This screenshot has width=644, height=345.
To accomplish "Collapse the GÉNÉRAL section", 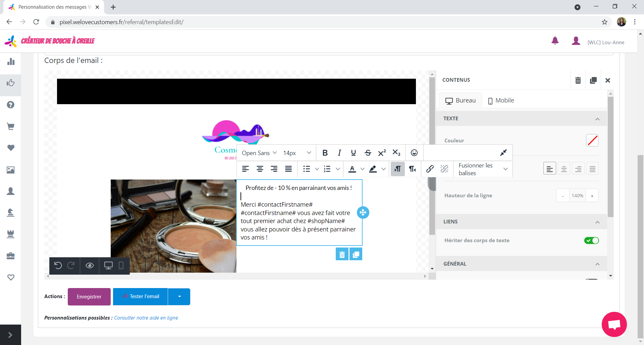I will pyautogui.click(x=597, y=264).
